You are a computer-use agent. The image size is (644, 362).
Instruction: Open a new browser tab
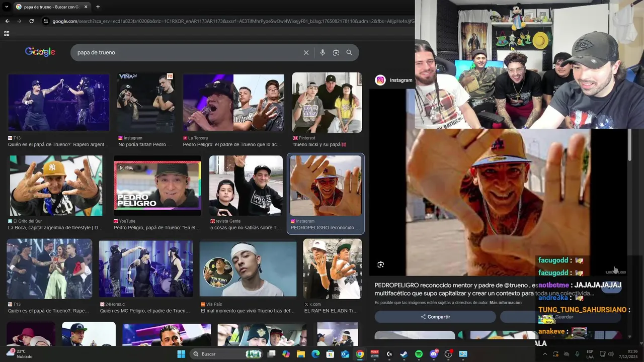pyautogui.click(x=98, y=7)
